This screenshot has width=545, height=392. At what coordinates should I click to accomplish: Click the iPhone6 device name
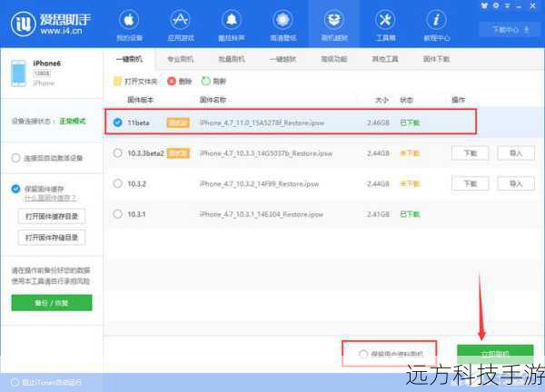pyautogui.click(x=47, y=64)
